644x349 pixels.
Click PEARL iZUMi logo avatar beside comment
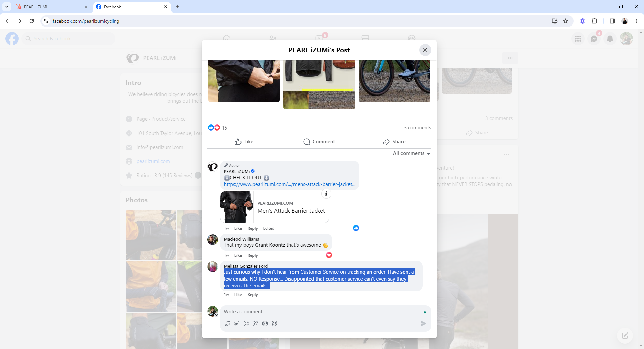(x=213, y=167)
